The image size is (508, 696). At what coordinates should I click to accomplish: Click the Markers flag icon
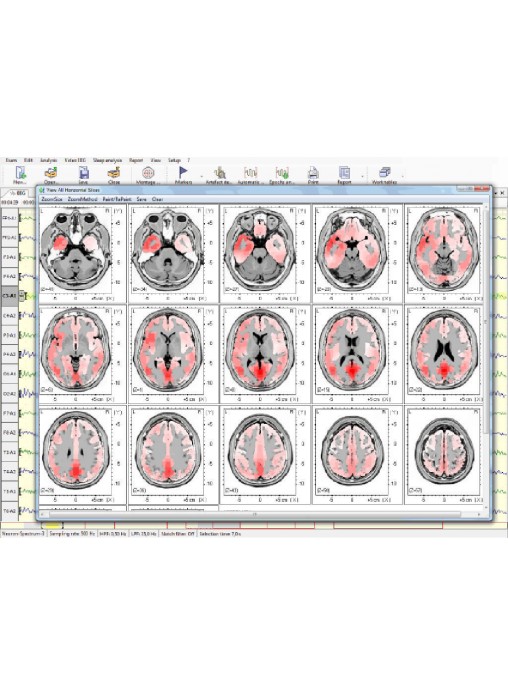(183, 174)
